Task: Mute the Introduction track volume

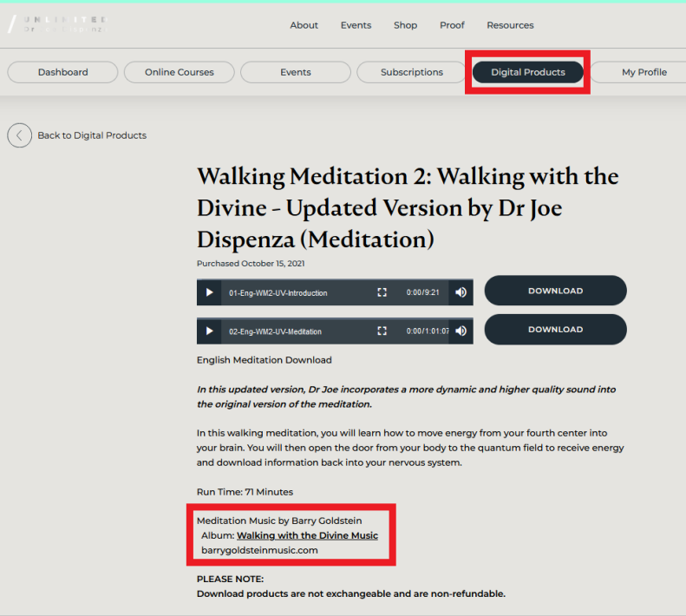Action: pyautogui.click(x=461, y=292)
